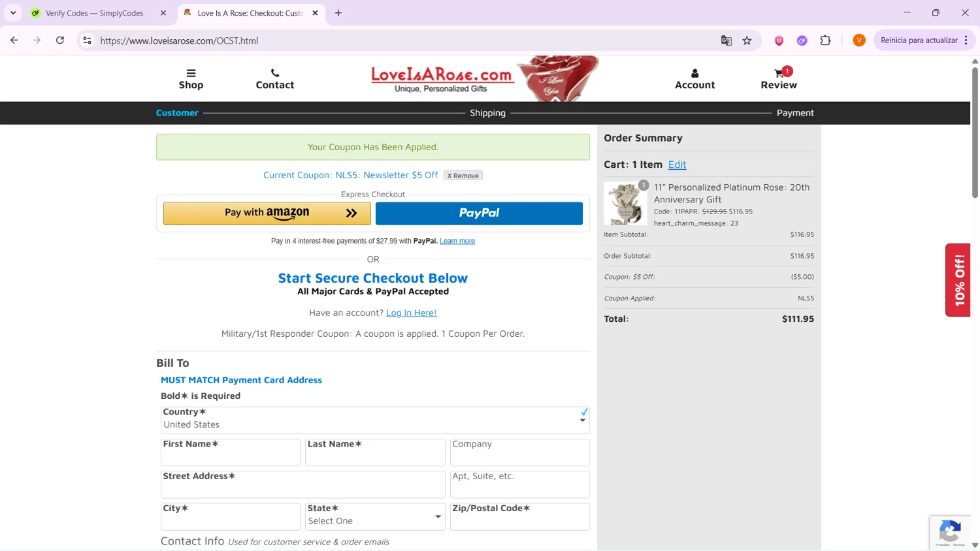This screenshot has width=980, height=551.
Task: Focus the Apt, Suite field
Action: click(520, 484)
